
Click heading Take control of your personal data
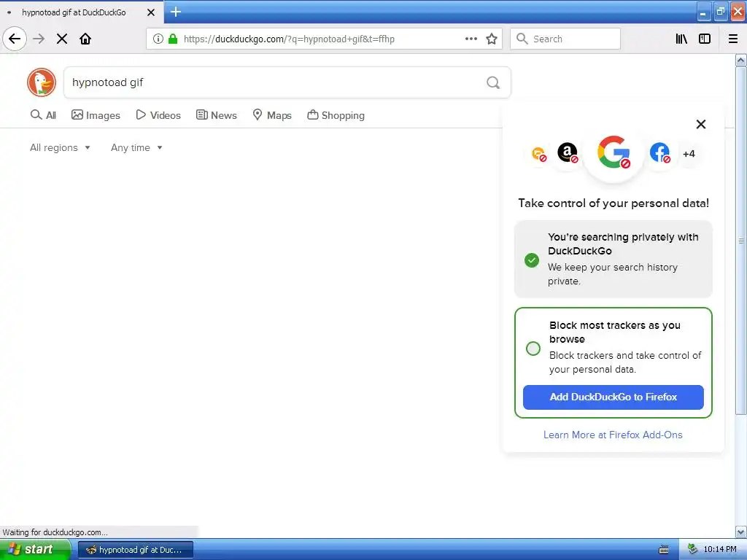point(614,203)
